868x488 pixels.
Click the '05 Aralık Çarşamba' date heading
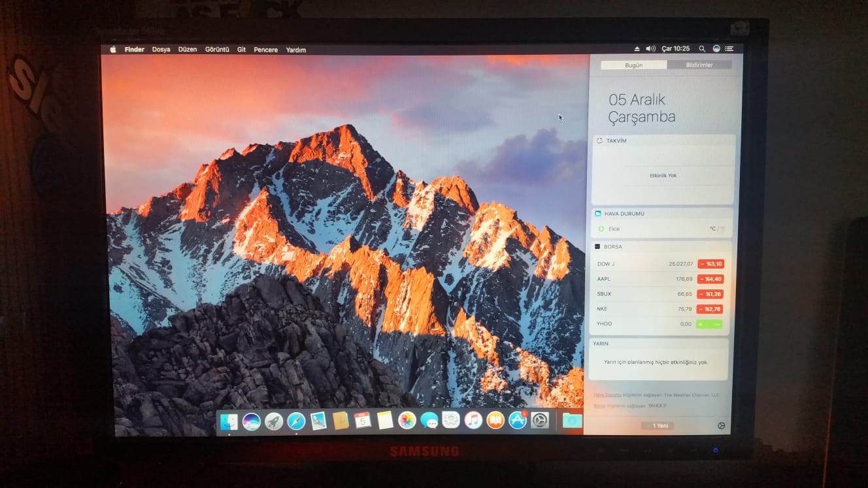pos(642,108)
